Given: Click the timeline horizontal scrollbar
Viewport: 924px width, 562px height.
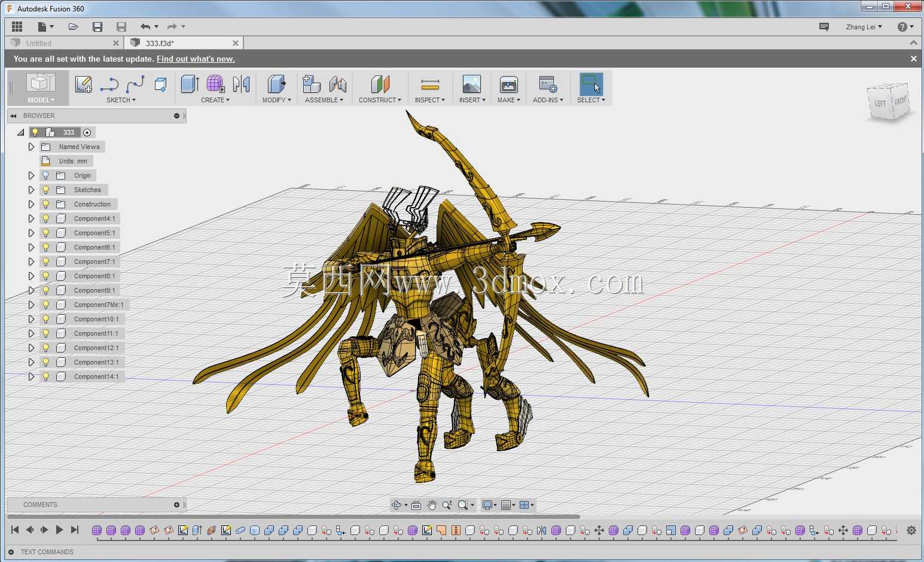Looking at the screenshot, I should point(294,516).
